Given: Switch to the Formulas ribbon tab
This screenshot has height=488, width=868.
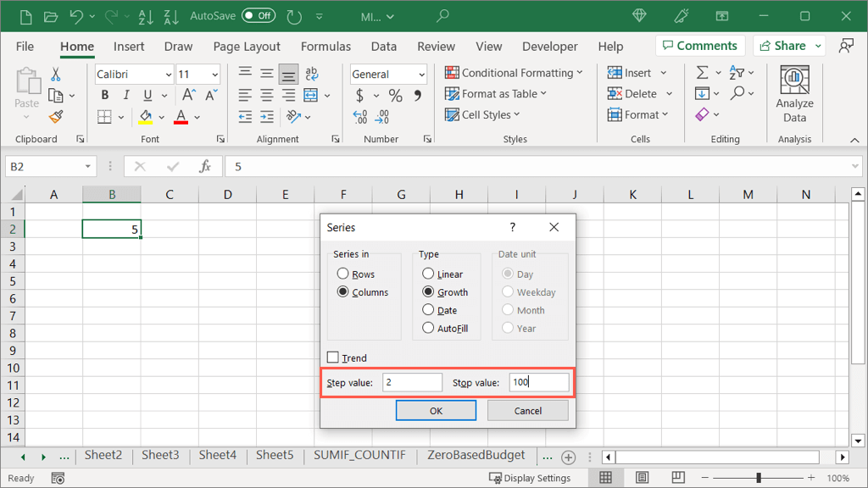Looking at the screenshot, I should [325, 47].
